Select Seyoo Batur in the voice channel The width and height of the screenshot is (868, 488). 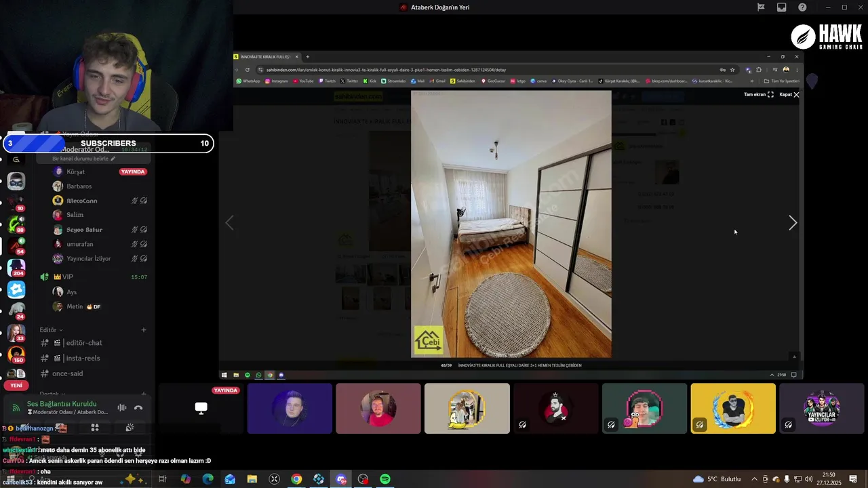(100, 230)
